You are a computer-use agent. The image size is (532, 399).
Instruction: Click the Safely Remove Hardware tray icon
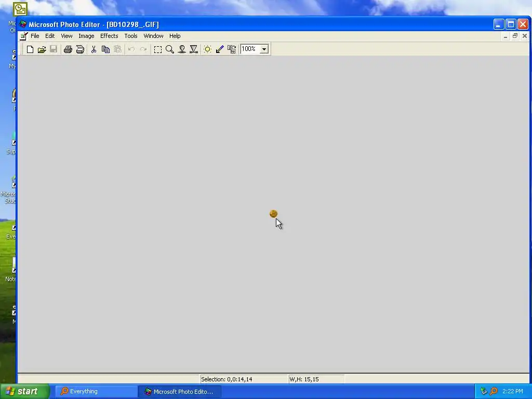pyautogui.click(x=484, y=391)
